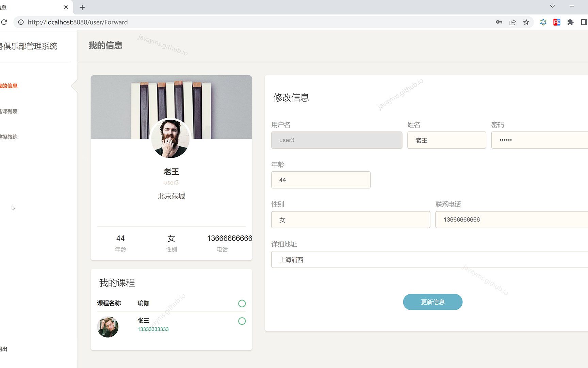Screen dimensions: 588x368
Task: Click the piano keys cover image
Action: (171, 107)
